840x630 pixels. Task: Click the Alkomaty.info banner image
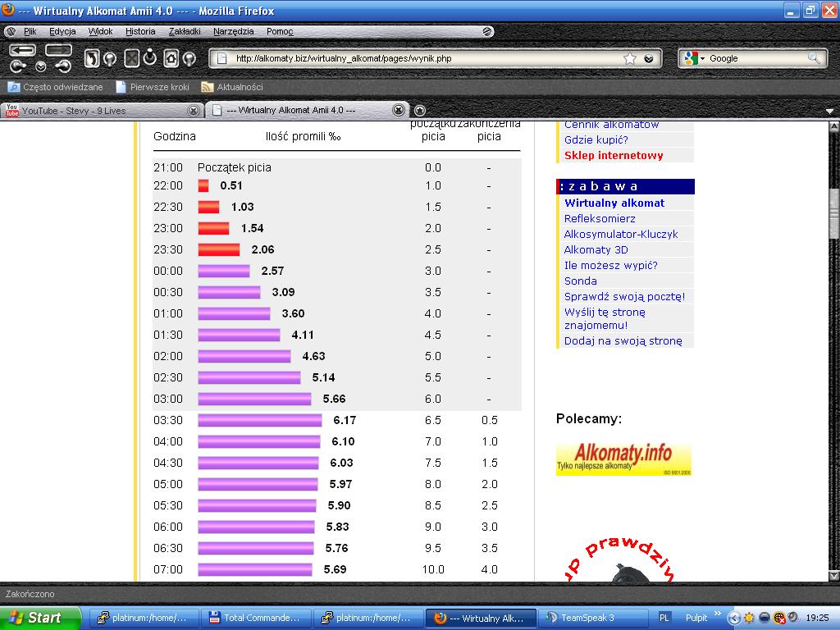[623, 459]
